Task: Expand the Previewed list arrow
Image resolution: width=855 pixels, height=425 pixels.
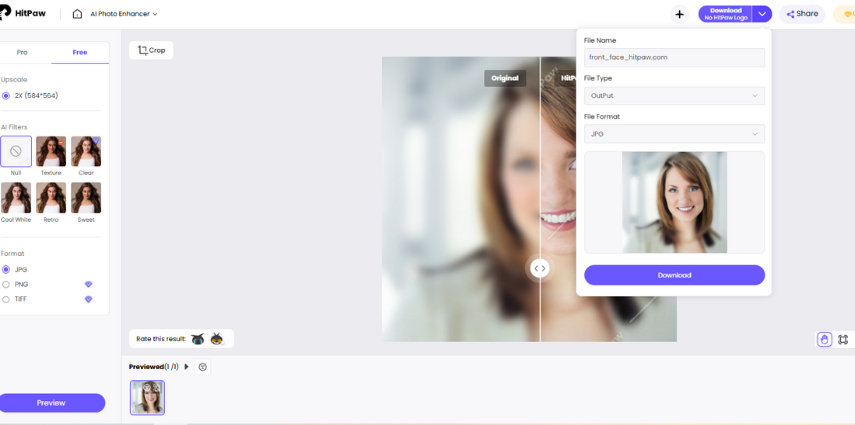Action: tap(186, 367)
